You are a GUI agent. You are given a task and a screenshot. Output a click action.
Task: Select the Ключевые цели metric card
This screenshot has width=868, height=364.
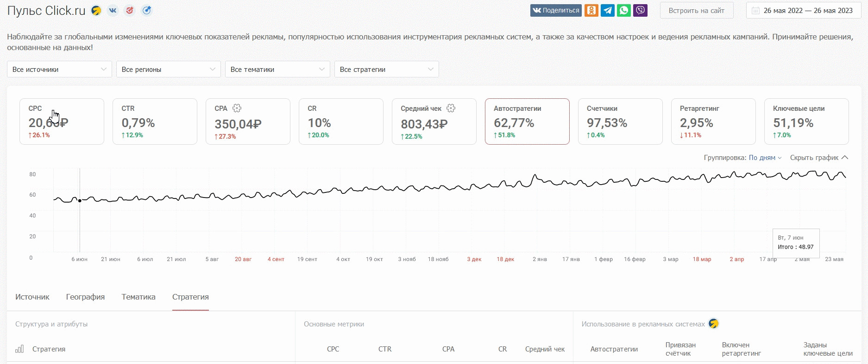(806, 121)
